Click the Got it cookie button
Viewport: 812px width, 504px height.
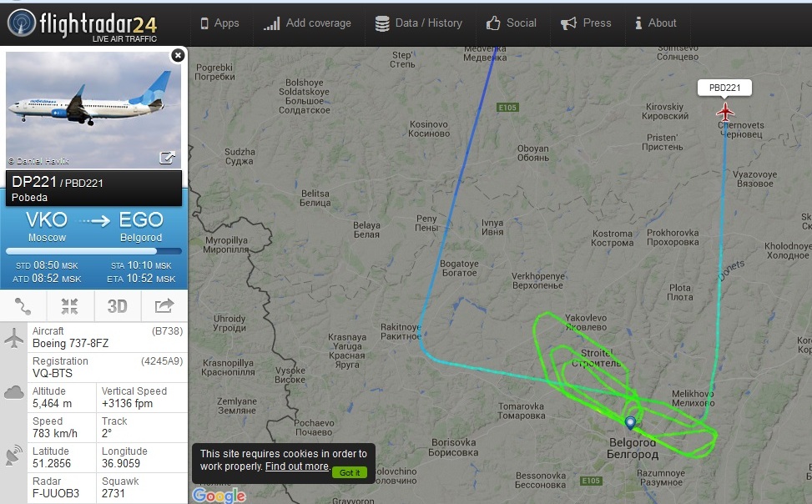point(350,472)
